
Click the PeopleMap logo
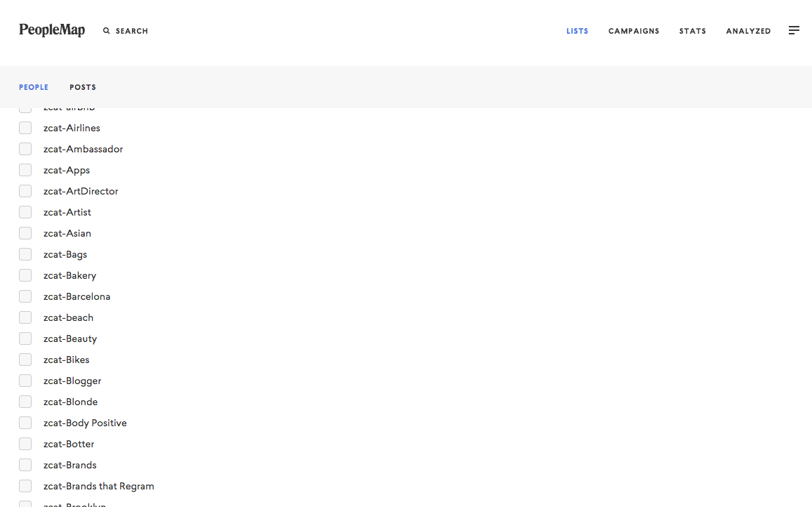pos(52,30)
